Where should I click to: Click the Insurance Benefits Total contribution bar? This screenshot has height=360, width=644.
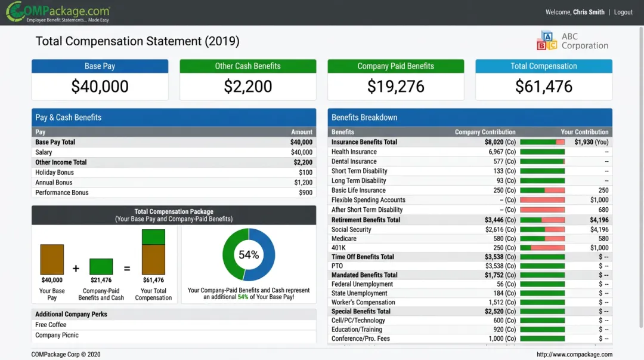[x=542, y=142]
